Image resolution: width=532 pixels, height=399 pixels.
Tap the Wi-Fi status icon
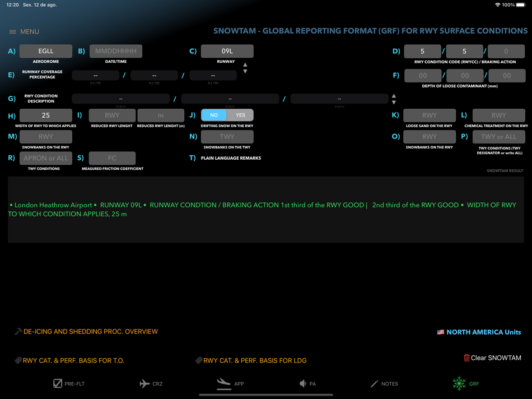[497, 4]
